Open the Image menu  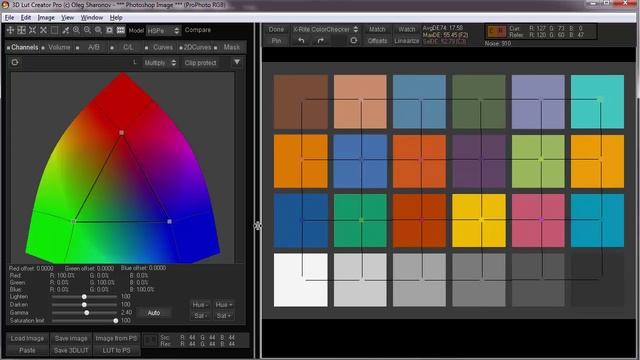(x=46, y=18)
